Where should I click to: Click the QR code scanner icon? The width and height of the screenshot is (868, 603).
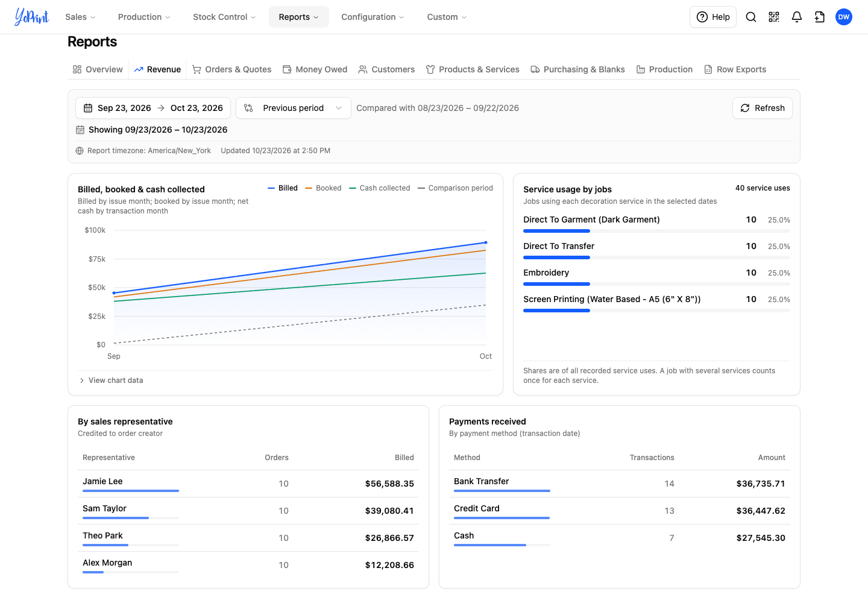click(774, 17)
